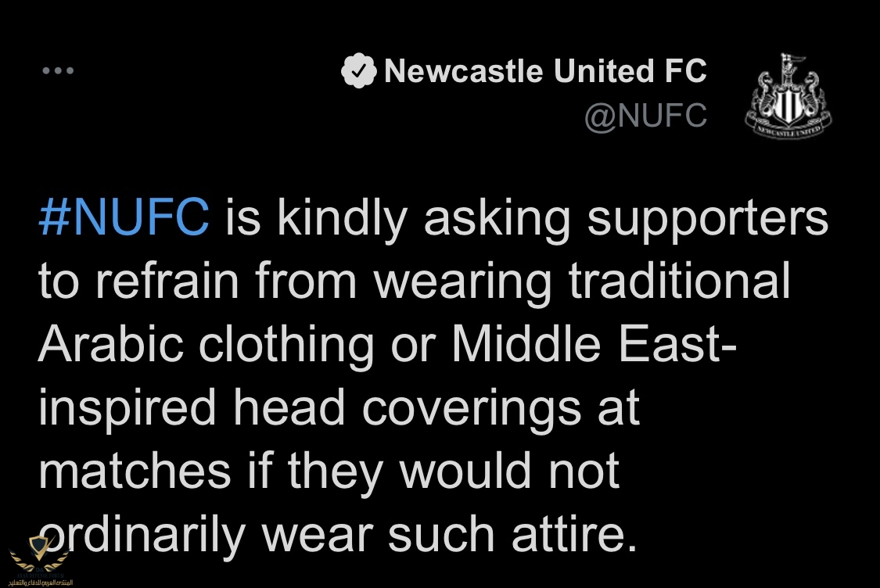
Task: Click the word 'ordinarily' in the tweet
Action: tap(142, 536)
